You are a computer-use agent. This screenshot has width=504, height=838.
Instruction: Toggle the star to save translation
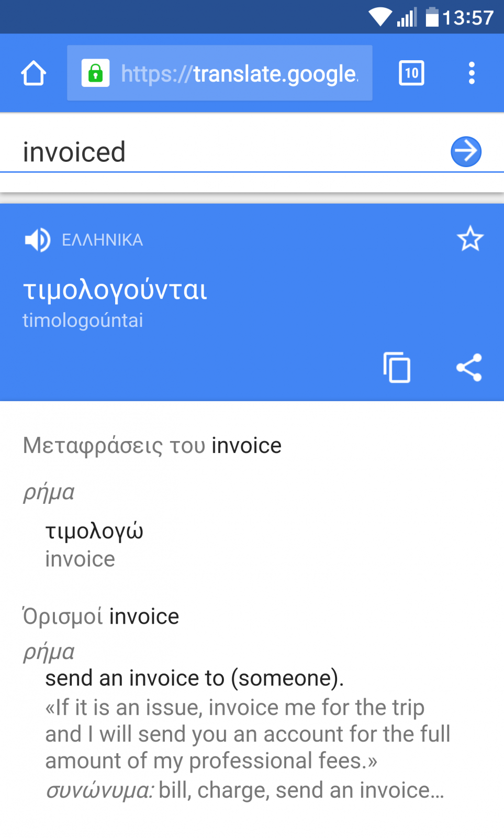[470, 239]
